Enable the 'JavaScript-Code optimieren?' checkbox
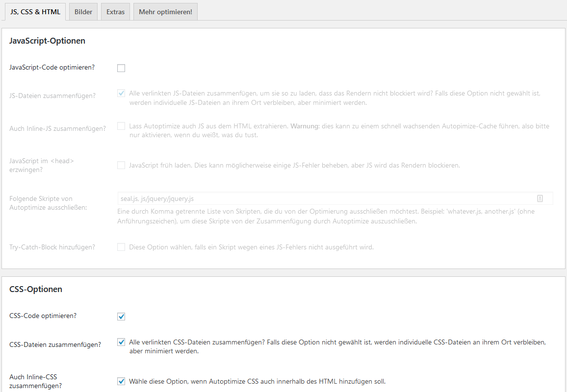Viewport: 567px width, 392px height. coord(121,68)
